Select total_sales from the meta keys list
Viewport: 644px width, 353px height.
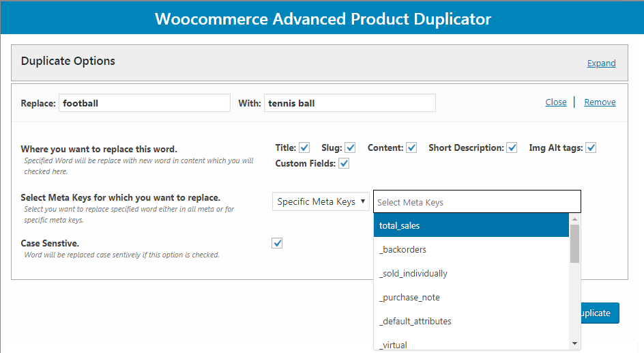(x=471, y=225)
